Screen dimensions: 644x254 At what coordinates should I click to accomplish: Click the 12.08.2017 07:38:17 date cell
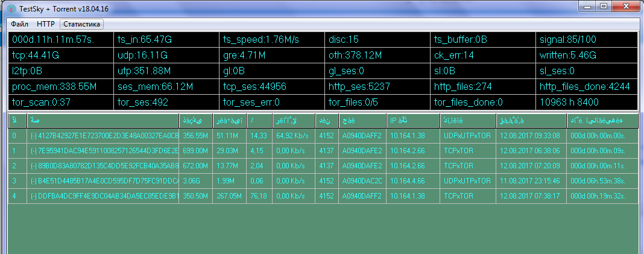coord(531,195)
